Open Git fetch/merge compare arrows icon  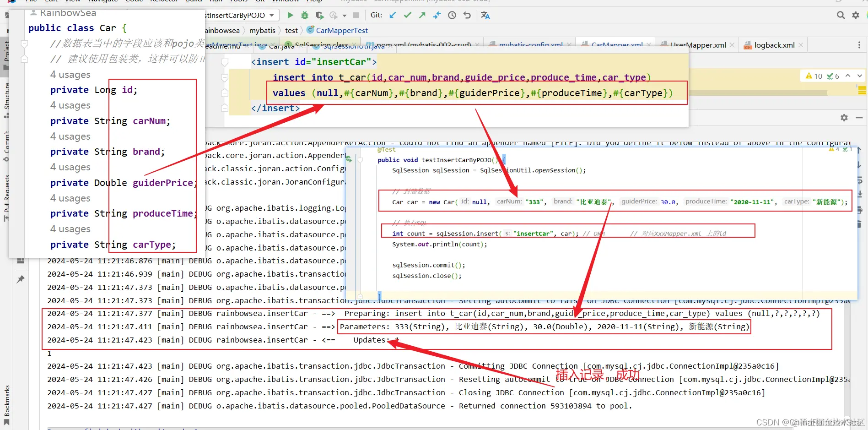tap(437, 15)
